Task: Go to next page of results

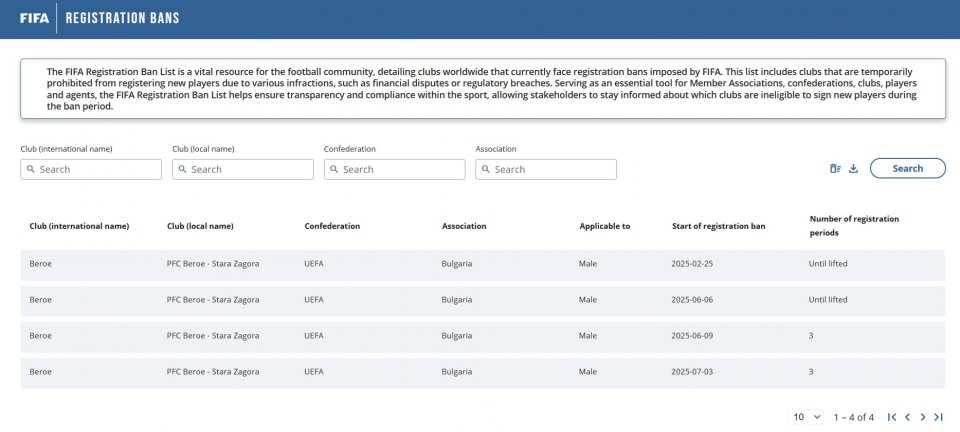Action: pos(923,417)
